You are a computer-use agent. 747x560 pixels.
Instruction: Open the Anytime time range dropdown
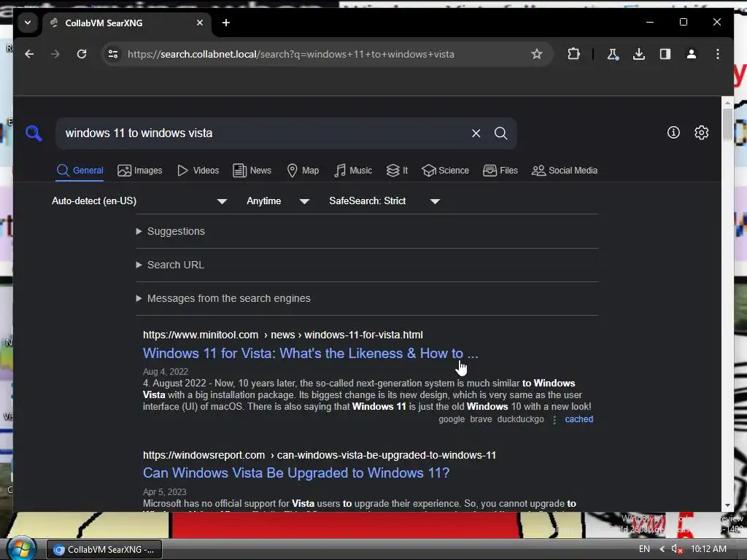278,201
